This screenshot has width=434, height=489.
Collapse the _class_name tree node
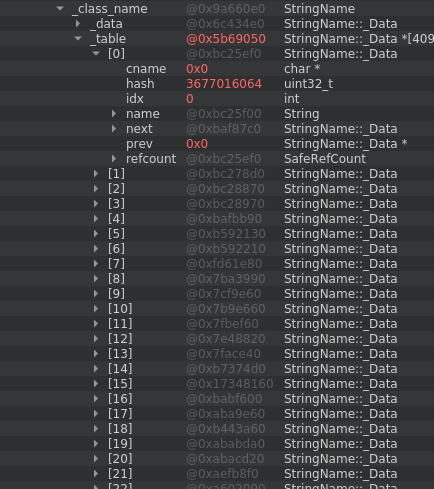point(60,8)
